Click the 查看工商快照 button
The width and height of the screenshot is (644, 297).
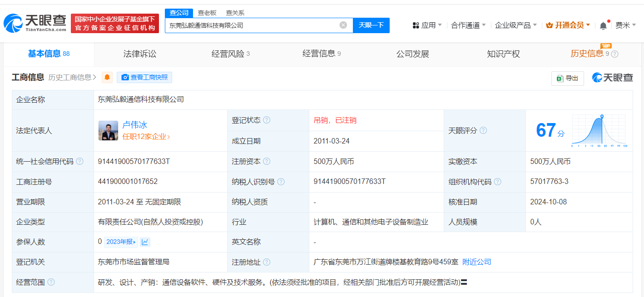pyautogui.click(x=144, y=77)
